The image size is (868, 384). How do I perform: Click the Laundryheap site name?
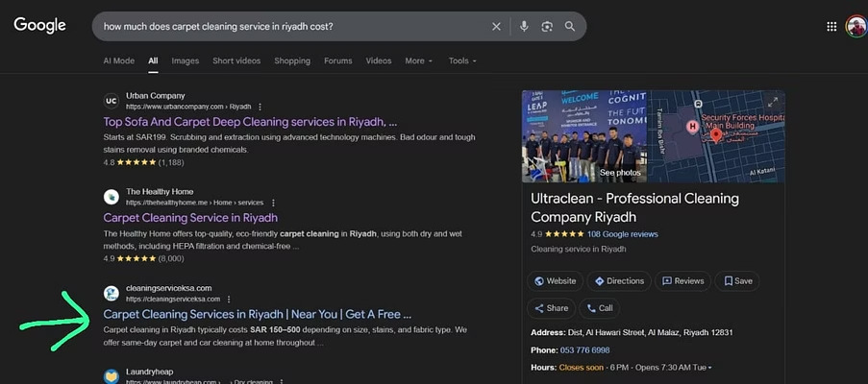pos(149,372)
